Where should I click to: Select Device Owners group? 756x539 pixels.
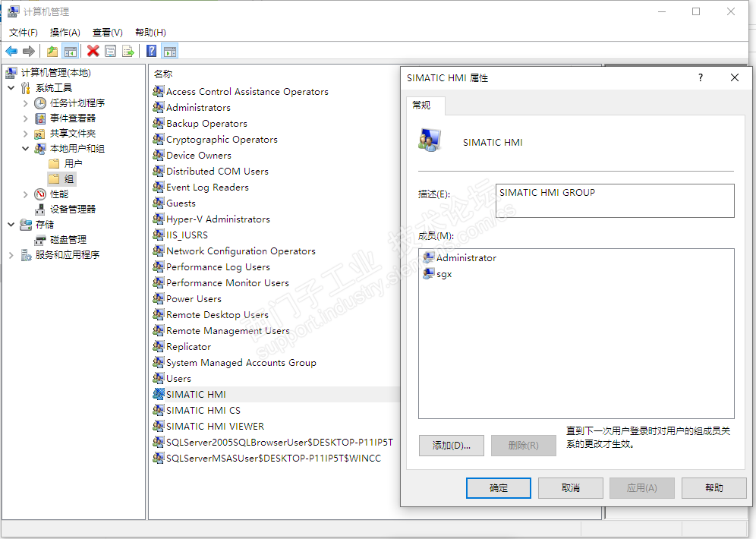tap(199, 155)
